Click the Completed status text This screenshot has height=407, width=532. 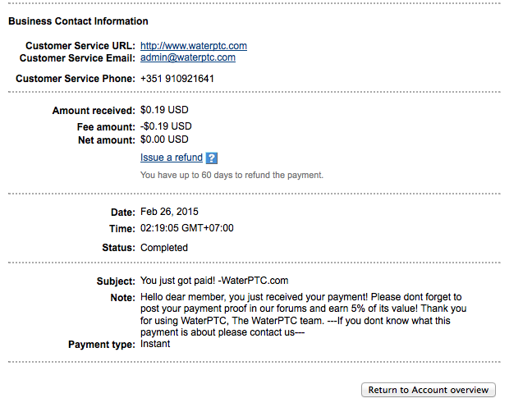164,248
